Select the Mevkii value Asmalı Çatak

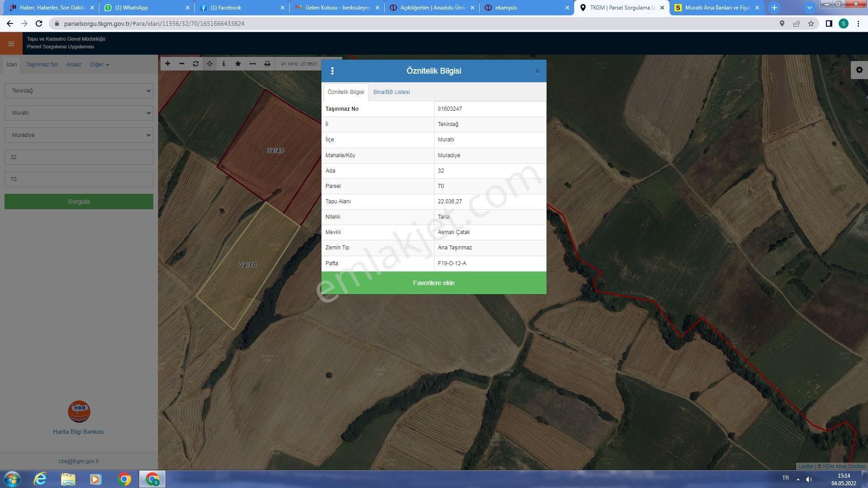454,232
